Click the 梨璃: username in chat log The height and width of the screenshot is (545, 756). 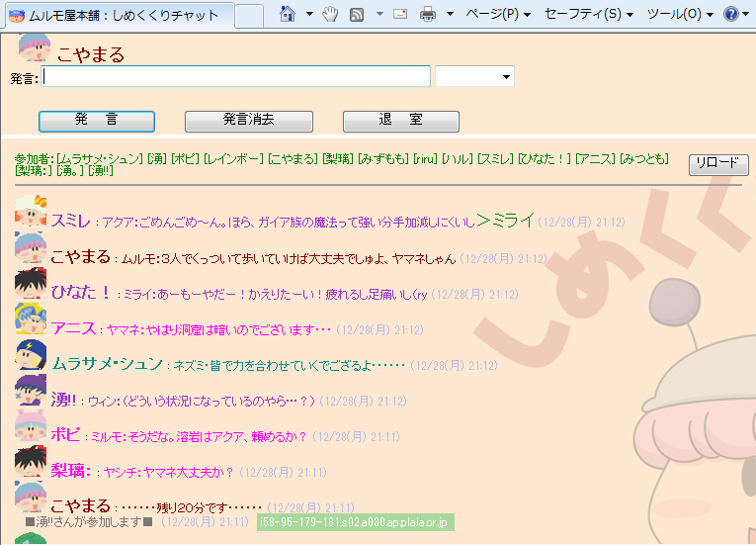click(x=71, y=471)
